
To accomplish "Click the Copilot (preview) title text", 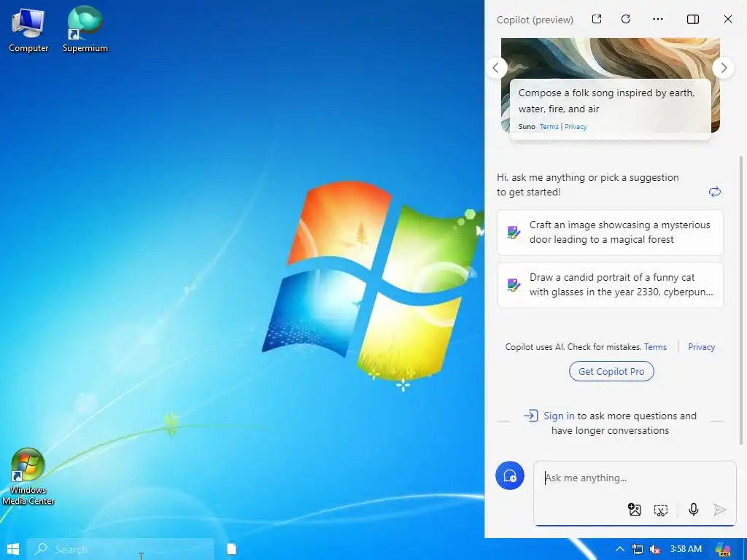I will [535, 20].
